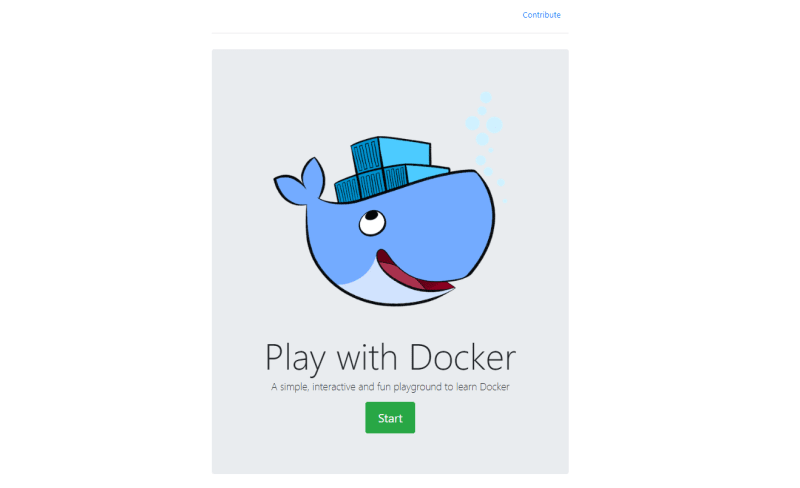
Task: Click the Docker whale logo image
Action: [x=390, y=199]
